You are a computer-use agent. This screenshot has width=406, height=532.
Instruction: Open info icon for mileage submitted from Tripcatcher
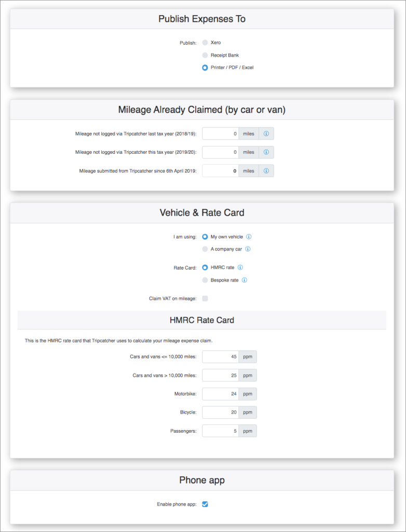tap(266, 171)
